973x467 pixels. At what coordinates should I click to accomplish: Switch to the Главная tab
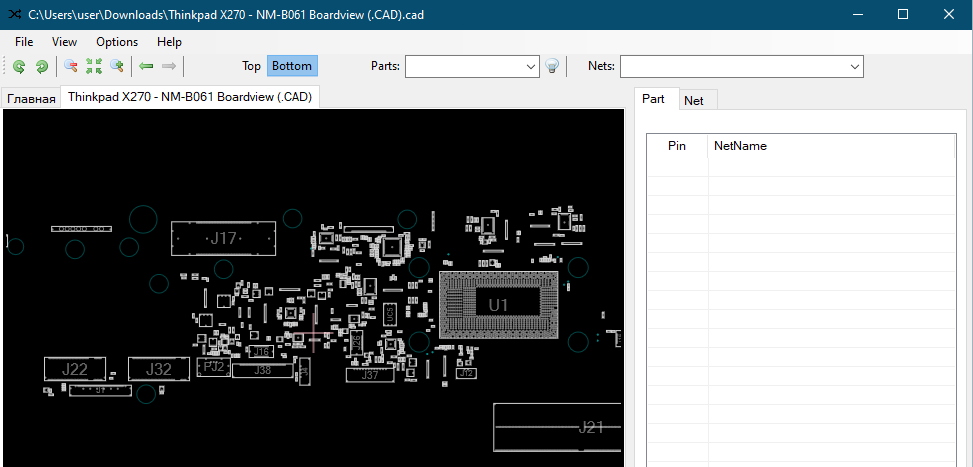32,98
